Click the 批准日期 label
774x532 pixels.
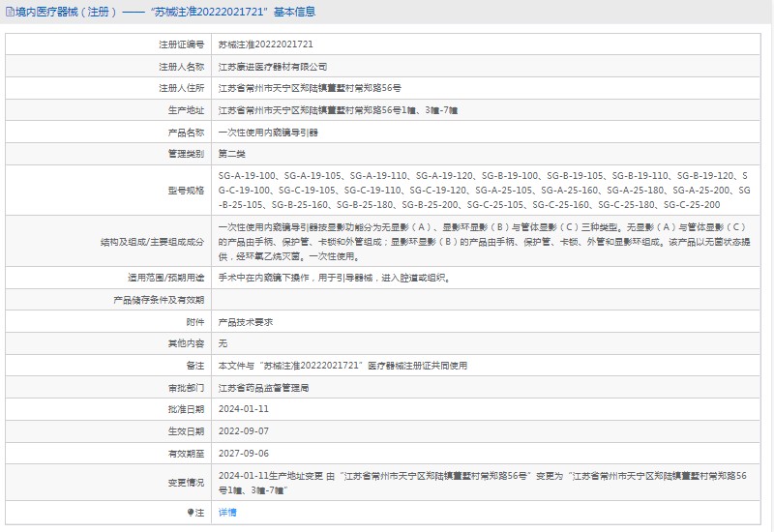pos(186,409)
